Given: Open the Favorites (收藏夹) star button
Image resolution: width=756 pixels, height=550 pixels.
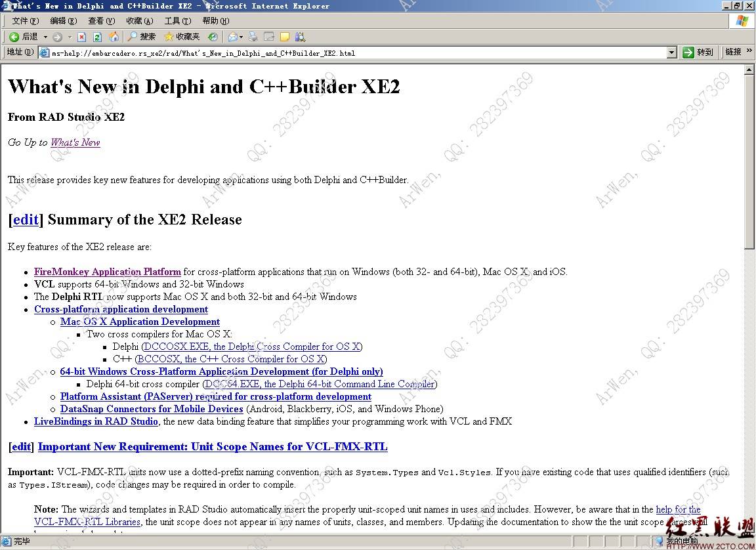Looking at the screenshot, I should pyautogui.click(x=182, y=37).
